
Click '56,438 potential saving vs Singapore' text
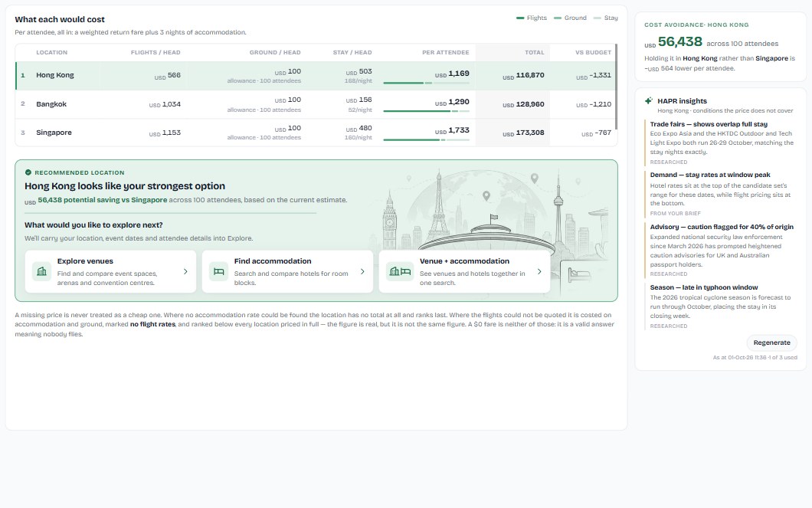(102, 200)
